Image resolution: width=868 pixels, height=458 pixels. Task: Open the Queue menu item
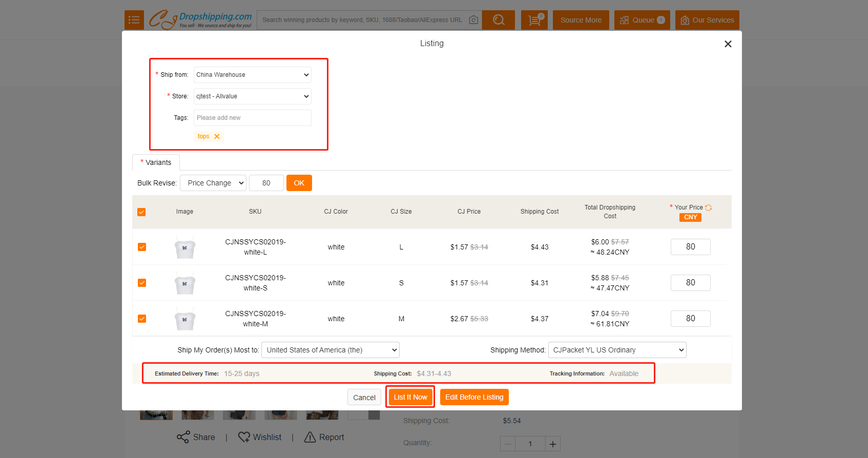coord(642,20)
